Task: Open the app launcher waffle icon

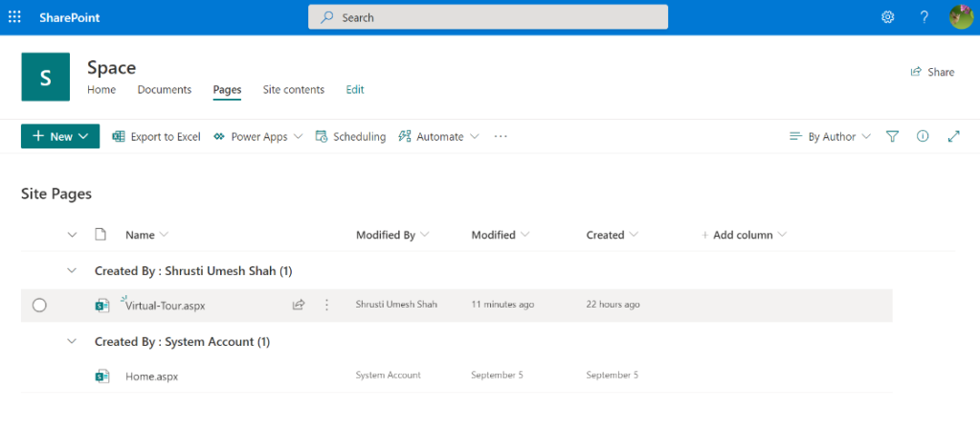Action: tap(14, 17)
